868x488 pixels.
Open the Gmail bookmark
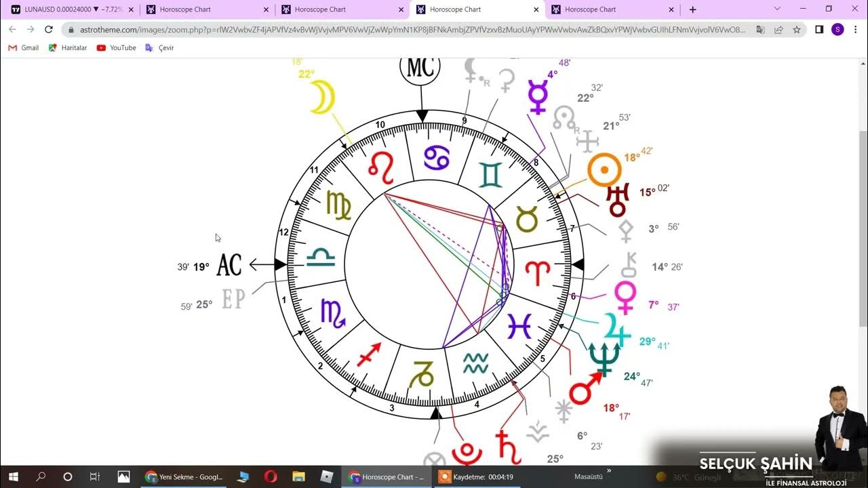(x=24, y=48)
